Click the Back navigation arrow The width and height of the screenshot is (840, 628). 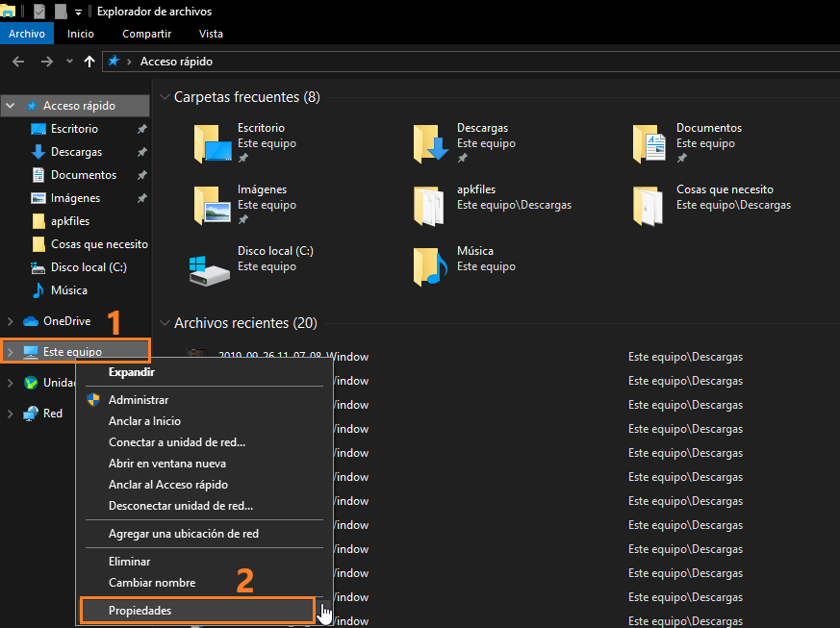[17, 62]
